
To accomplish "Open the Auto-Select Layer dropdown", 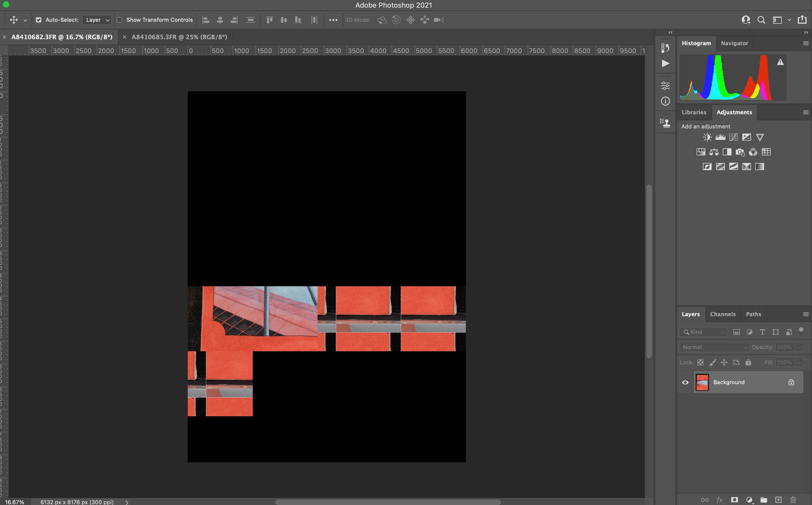I will pyautogui.click(x=97, y=20).
